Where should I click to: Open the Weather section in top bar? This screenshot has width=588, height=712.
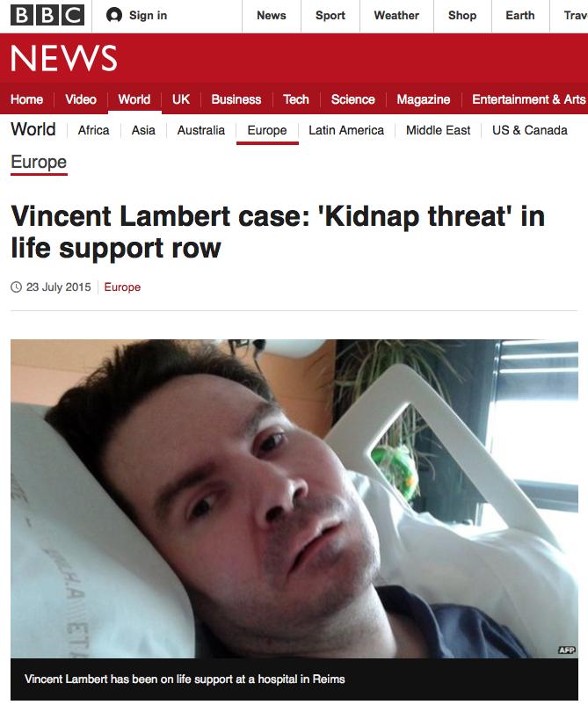pyautogui.click(x=396, y=16)
